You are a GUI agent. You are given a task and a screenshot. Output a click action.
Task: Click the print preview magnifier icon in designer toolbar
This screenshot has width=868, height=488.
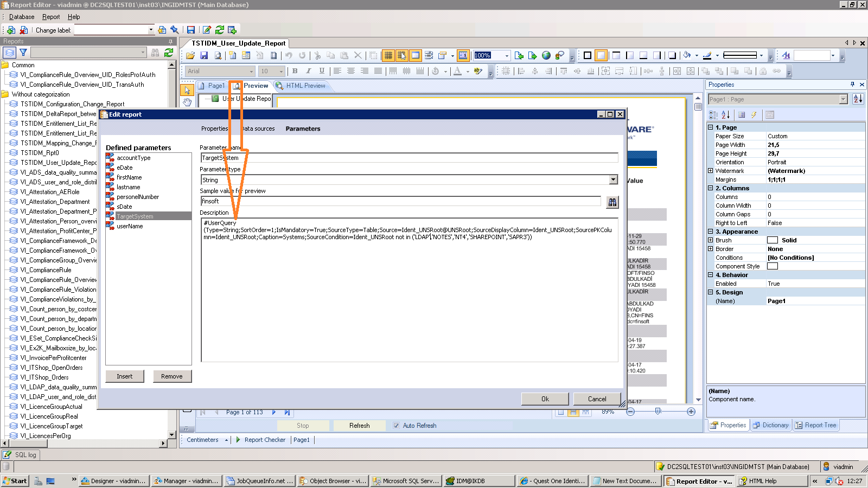click(218, 55)
